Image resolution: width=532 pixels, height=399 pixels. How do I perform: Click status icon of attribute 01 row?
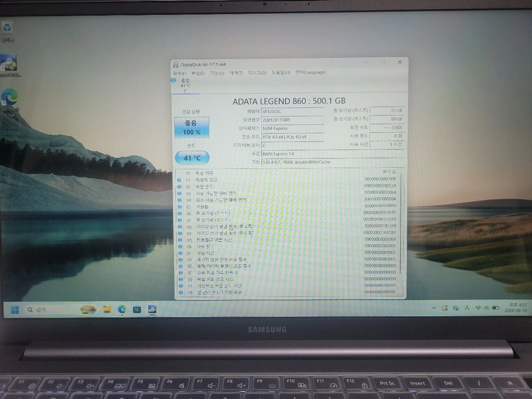click(179, 180)
